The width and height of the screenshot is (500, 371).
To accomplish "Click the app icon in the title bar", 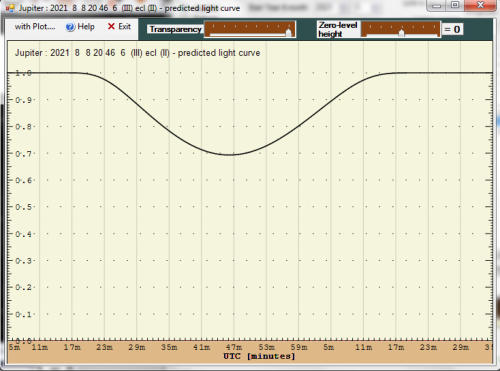I will 10,8.
